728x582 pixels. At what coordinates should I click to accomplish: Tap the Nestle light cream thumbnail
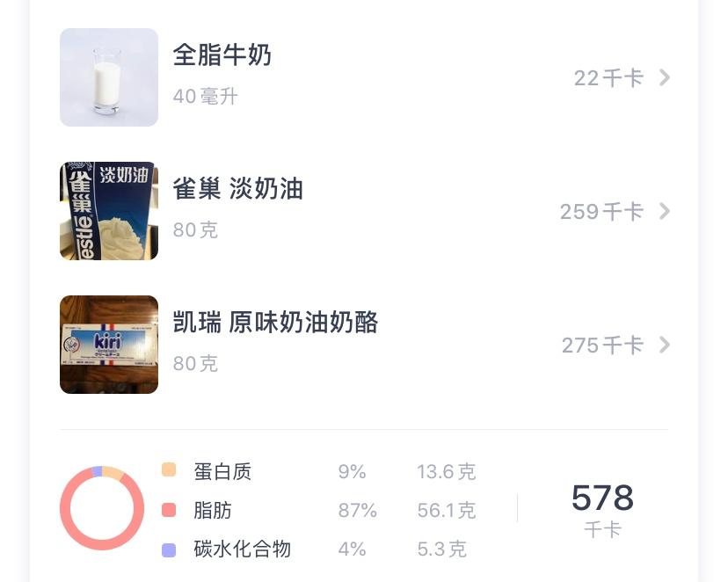click(x=109, y=211)
